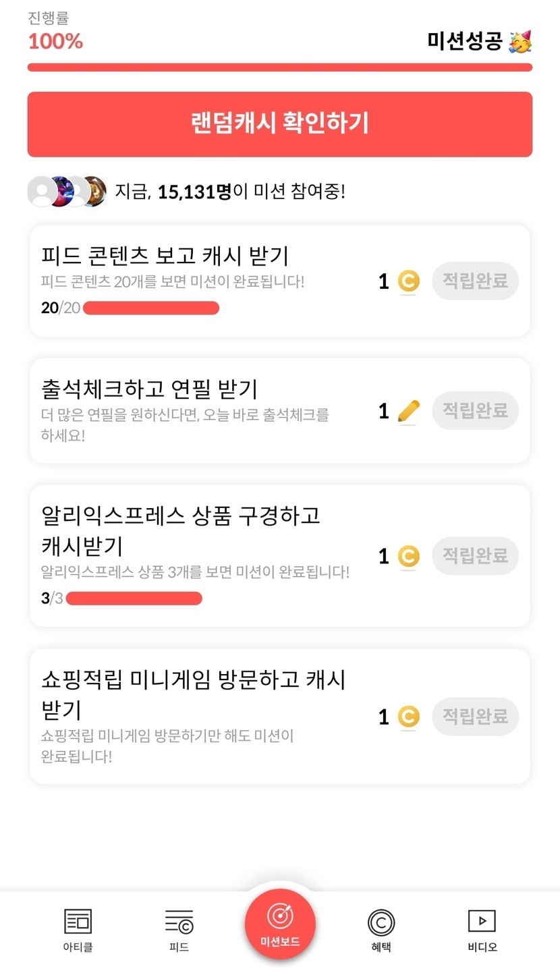The width and height of the screenshot is (560, 977).
Task: Tap the pencil icon in 출석체크 mission
Action: (x=408, y=411)
